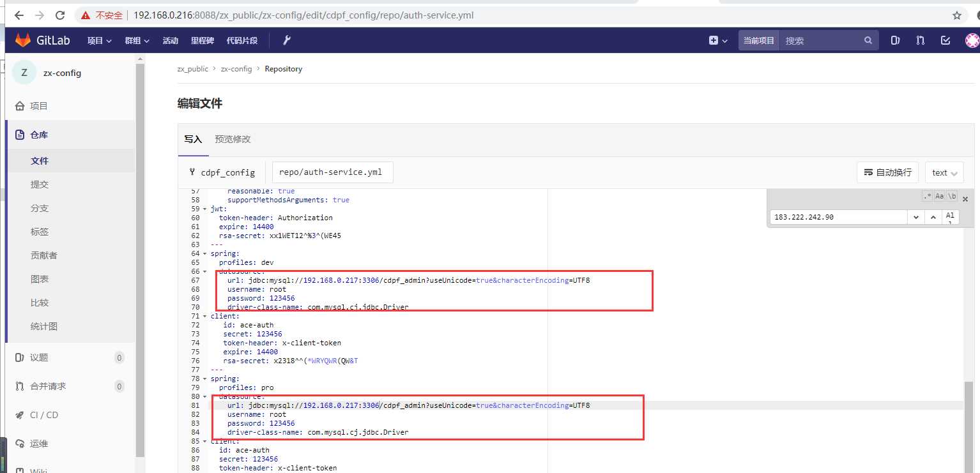This screenshot has height=473, width=980.
Task: Toggle 自动换行 soft wrap button
Action: point(887,172)
